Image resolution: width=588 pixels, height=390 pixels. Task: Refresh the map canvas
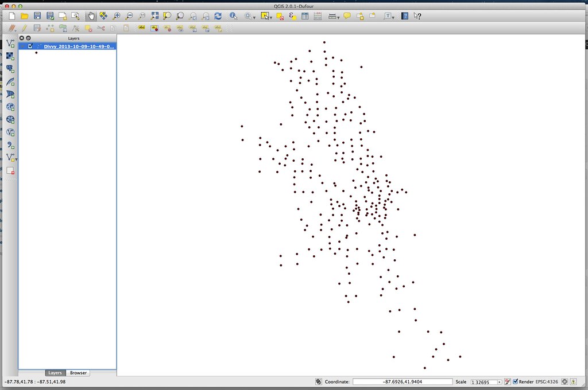click(218, 15)
